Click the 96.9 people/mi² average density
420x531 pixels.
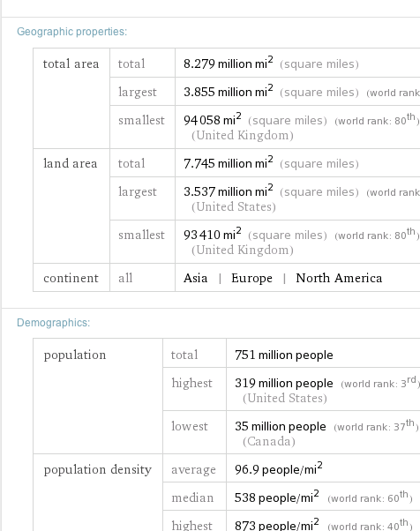click(279, 469)
